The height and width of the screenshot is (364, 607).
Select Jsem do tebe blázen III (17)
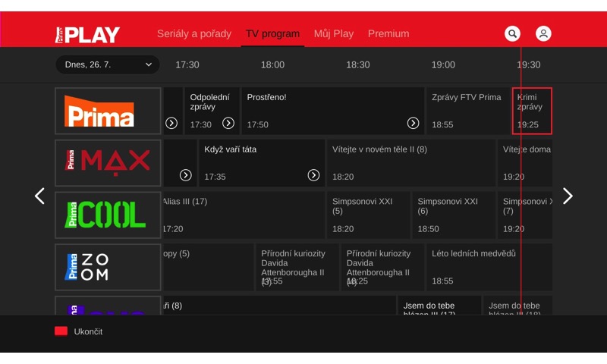point(439,306)
